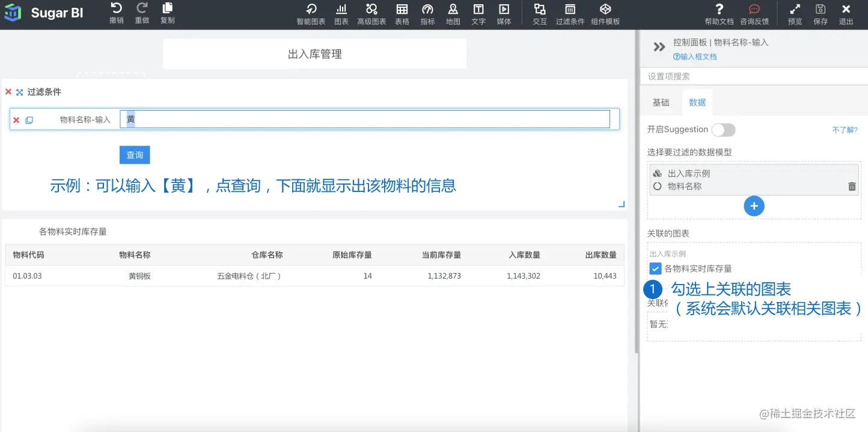This screenshot has width=868, height=432.
Task: Click the 黄铜板 table cell
Action: coord(139,276)
